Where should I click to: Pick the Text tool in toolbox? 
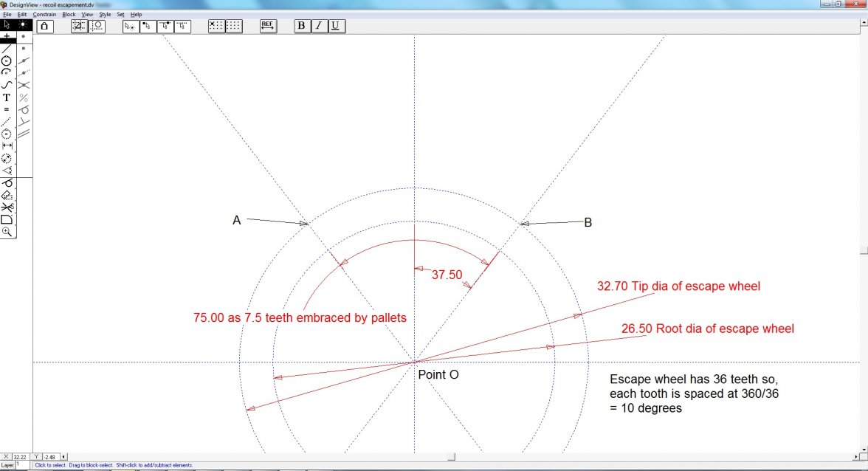pyautogui.click(x=7, y=97)
